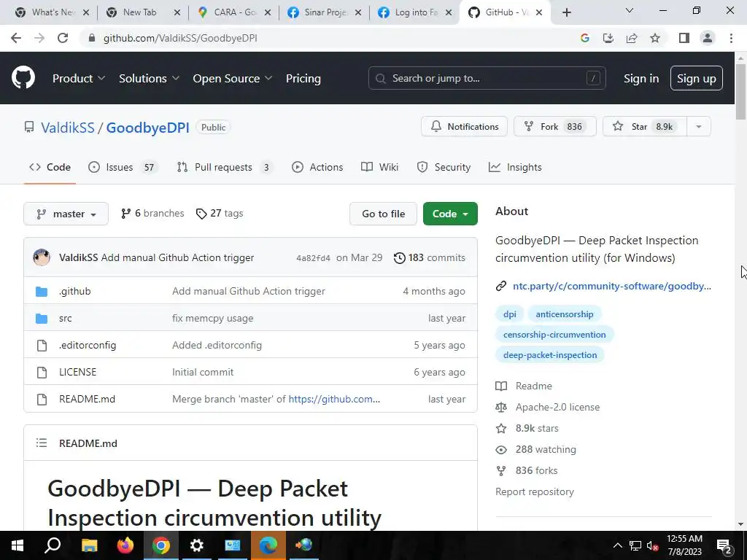Show hidden system tray icons chevron
This screenshot has height=560, width=747.
(617, 545)
